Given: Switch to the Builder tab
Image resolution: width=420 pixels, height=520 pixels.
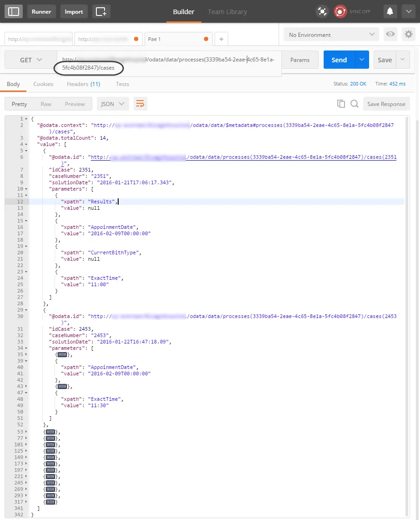Looking at the screenshot, I should coord(184,12).
